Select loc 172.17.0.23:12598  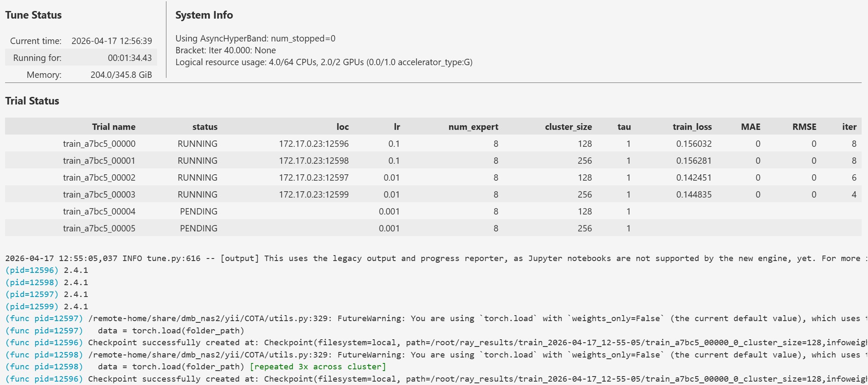pos(314,161)
